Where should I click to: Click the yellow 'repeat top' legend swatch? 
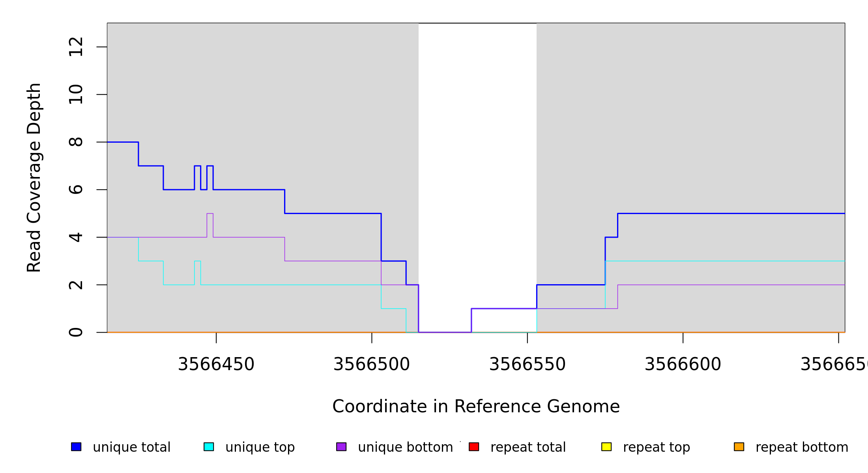[x=606, y=447]
